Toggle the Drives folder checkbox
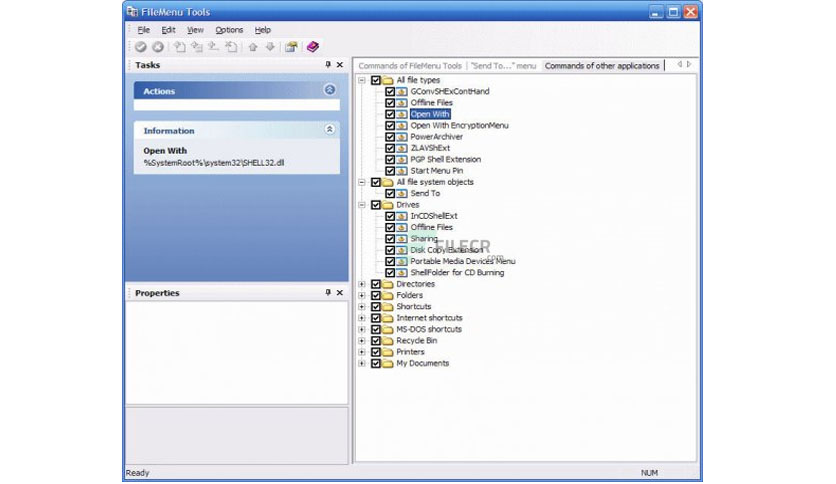 pyautogui.click(x=376, y=205)
